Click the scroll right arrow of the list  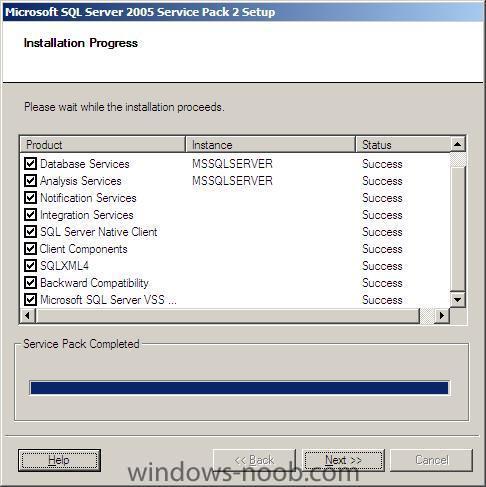click(442, 315)
